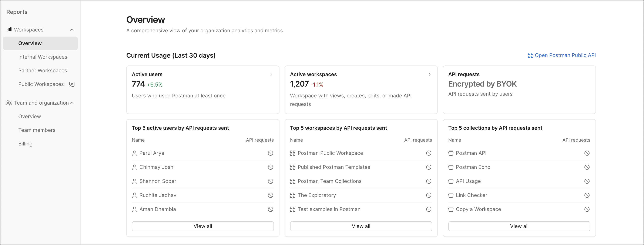Click View all under top active users

pyautogui.click(x=202, y=226)
